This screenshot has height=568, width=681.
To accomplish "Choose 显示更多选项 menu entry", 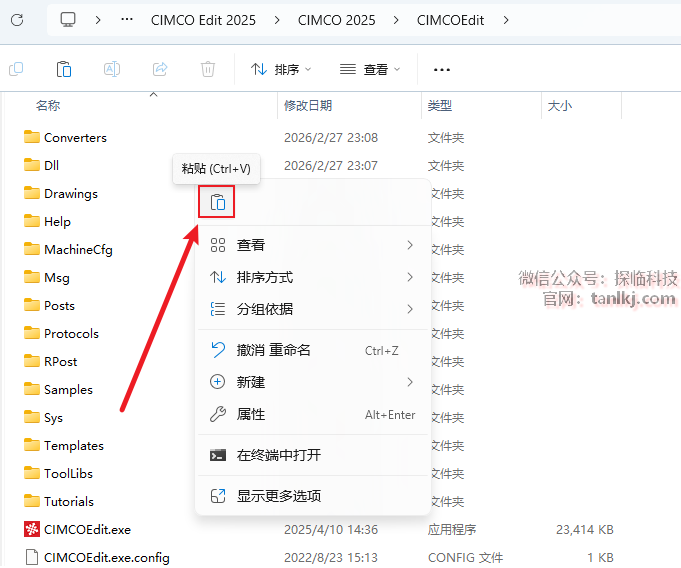I will (x=312, y=496).
